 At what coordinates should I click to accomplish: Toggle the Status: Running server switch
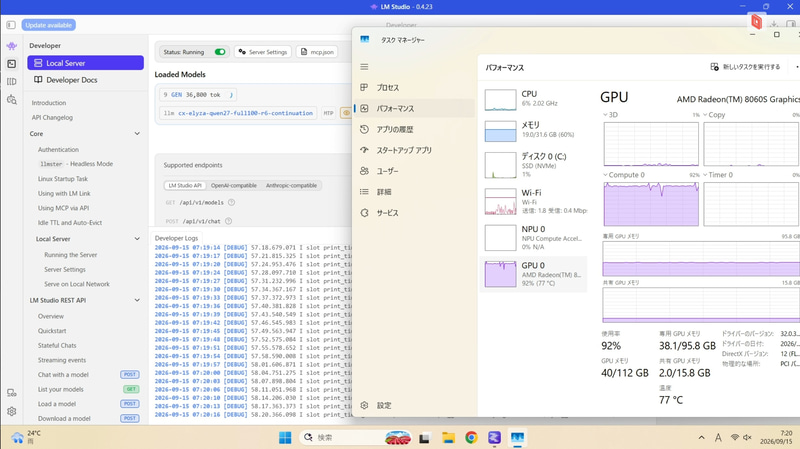[x=220, y=52]
